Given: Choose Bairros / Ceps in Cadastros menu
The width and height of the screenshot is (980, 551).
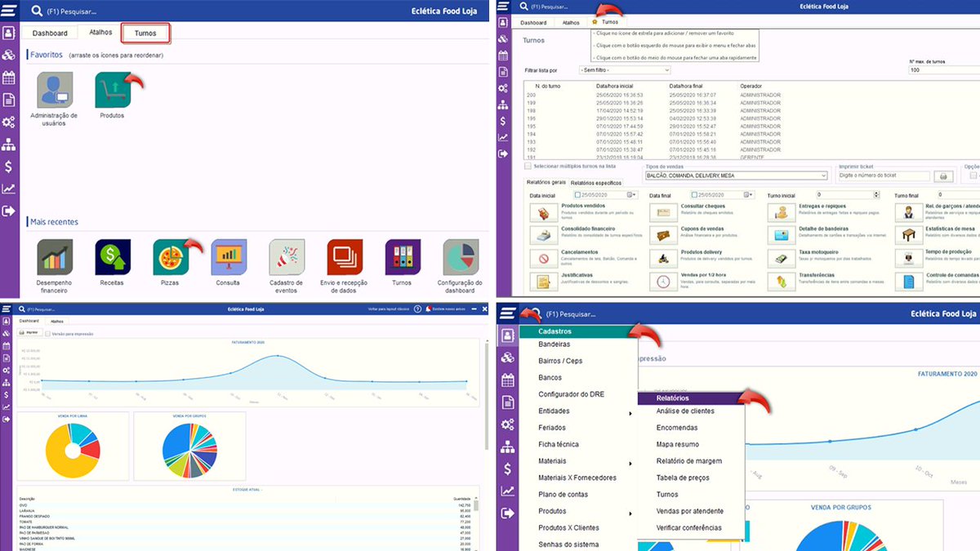Looking at the screenshot, I should point(560,361).
